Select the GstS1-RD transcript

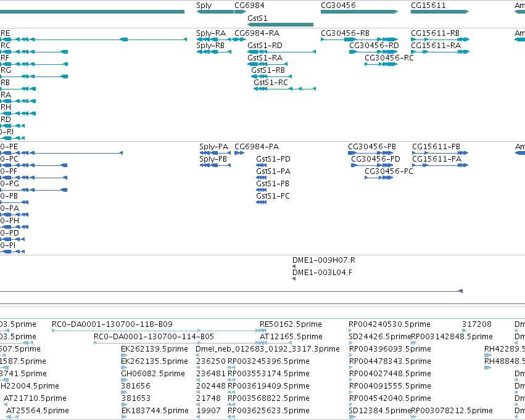(281, 52)
